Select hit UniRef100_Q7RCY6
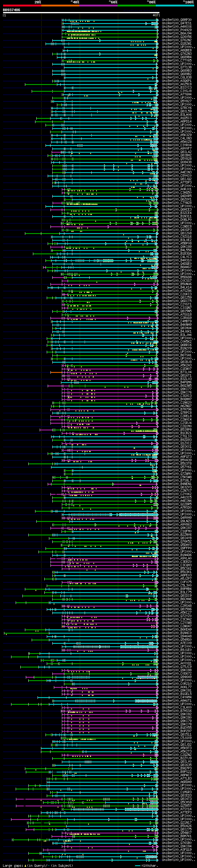 177,108
